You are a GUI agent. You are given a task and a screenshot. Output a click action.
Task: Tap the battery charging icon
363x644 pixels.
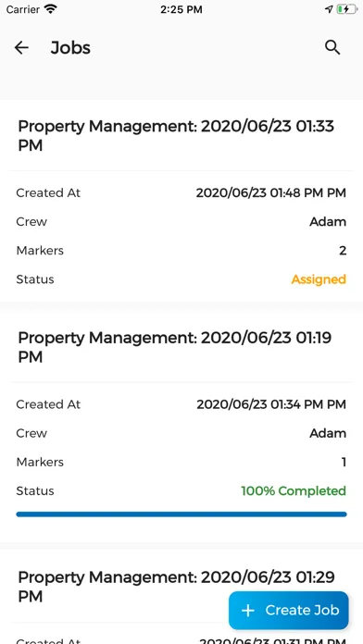pyautogui.click(x=347, y=9)
